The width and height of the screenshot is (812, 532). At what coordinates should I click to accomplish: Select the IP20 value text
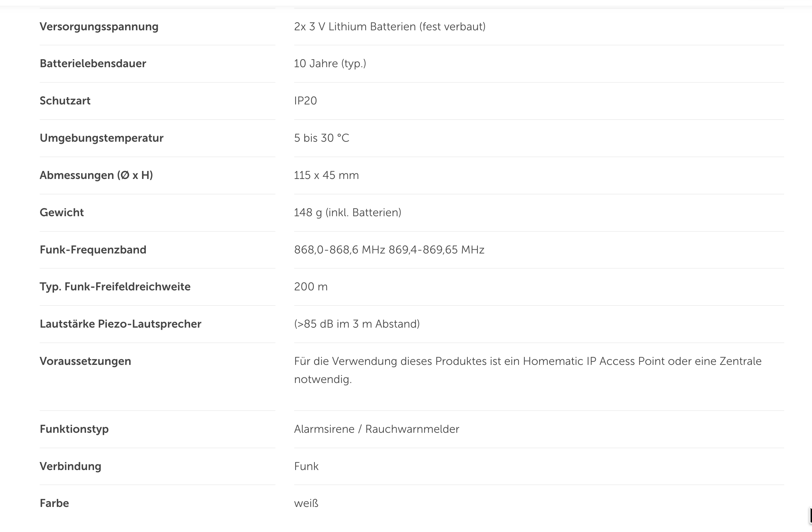click(x=305, y=101)
